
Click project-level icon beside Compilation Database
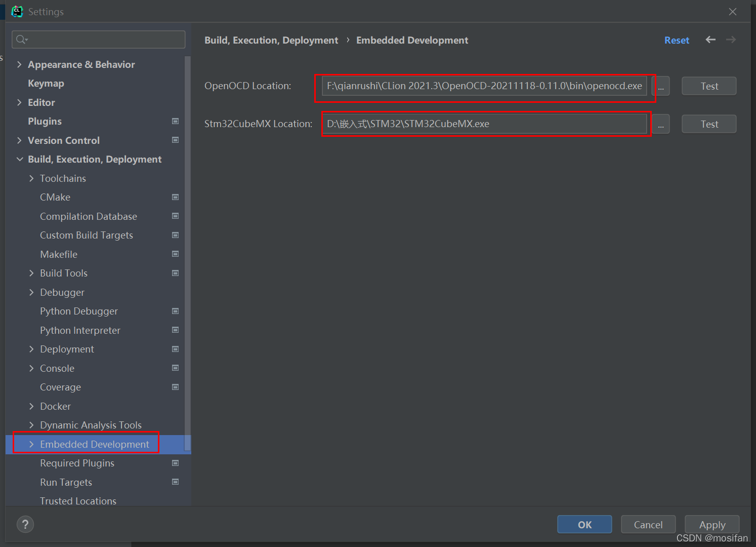pos(176,216)
